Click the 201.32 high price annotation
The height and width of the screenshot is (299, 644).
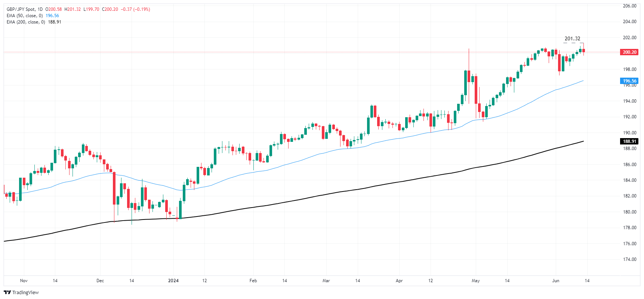(x=572, y=39)
